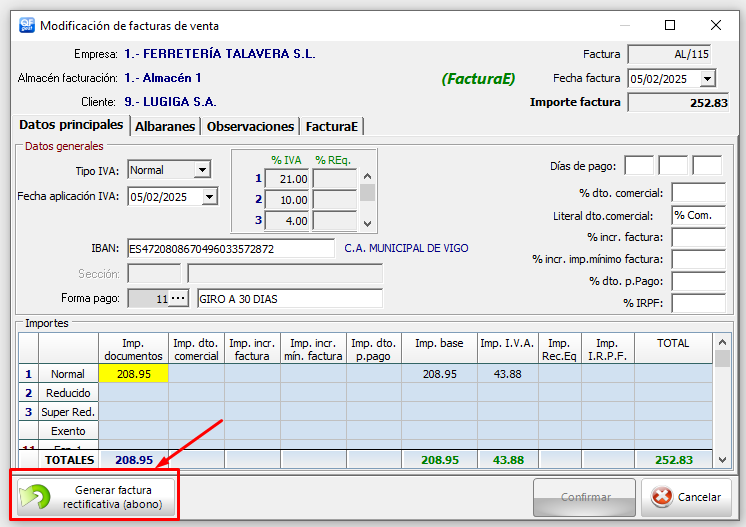Click the % dto. p.Pago field
The height and width of the screenshot is (527, 746).
(698, 281)
